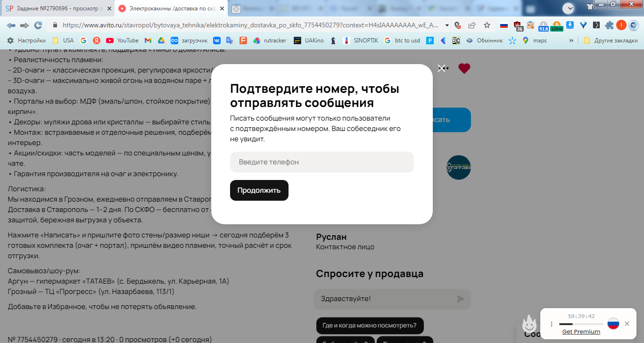Close the 'Электрокамины' browser tab

coord(222,8)
